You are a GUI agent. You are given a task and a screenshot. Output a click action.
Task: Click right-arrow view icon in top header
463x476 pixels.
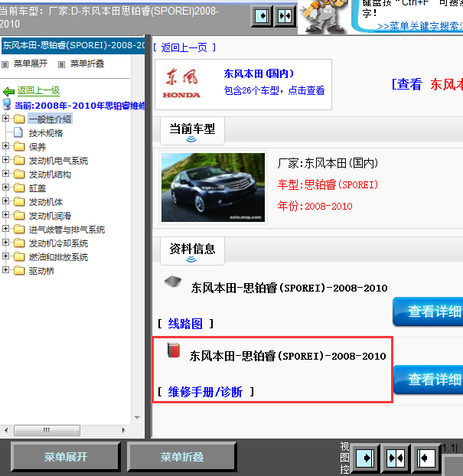[x=262, y=15]
